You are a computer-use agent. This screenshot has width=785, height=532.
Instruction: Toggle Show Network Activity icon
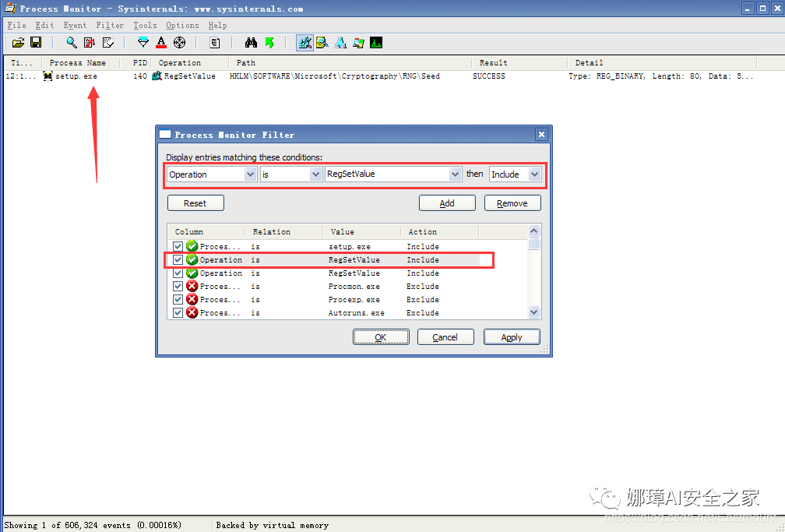pyautogui.click(x=340, y=43)
